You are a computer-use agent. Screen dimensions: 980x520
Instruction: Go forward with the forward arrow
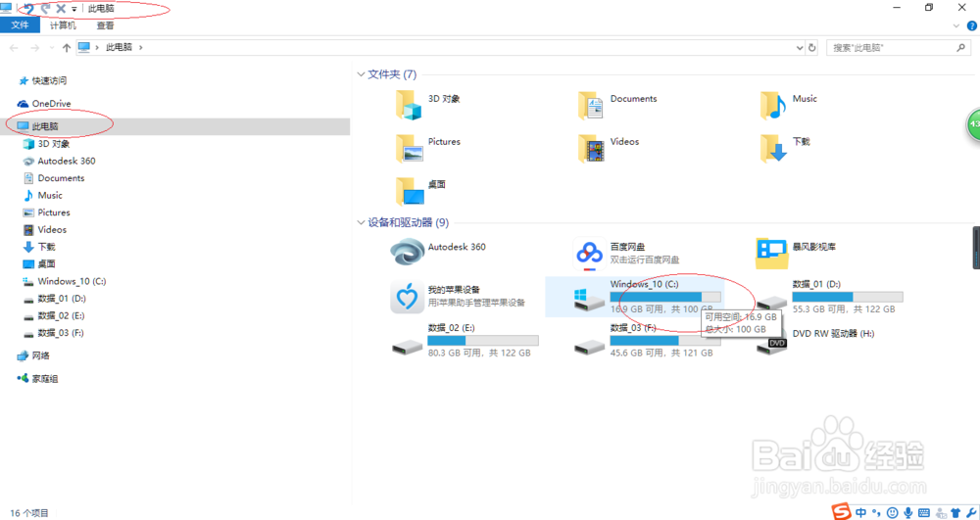(x=35, y=47)
